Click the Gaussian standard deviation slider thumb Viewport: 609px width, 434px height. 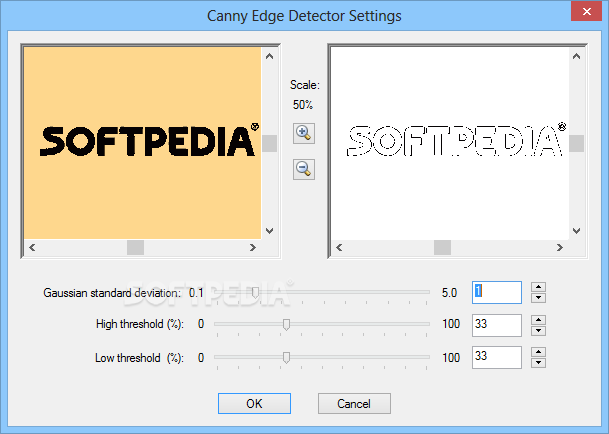pos(255,293)
